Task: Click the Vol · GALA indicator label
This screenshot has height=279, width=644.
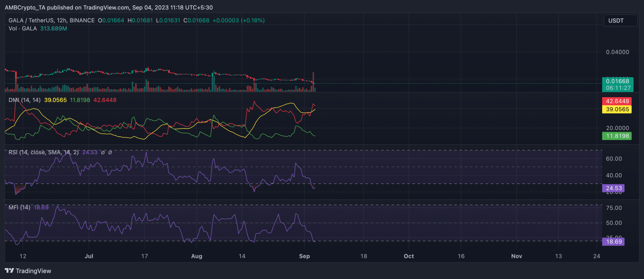Action: 23,29
